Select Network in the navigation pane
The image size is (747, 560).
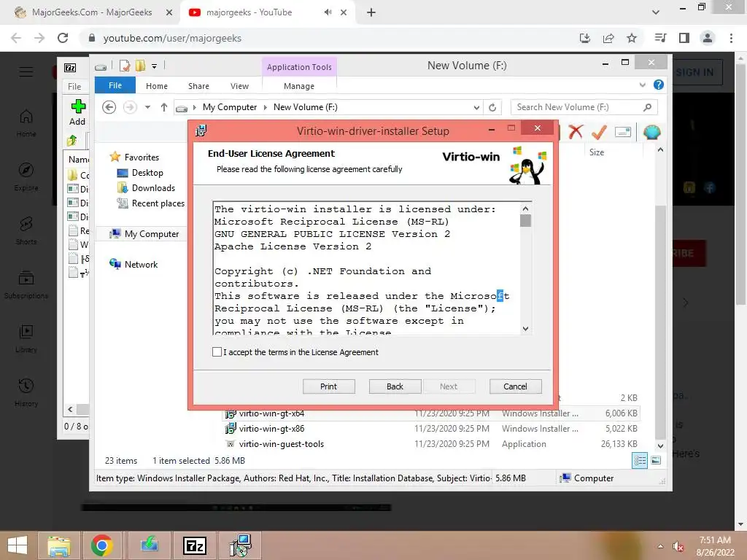[x=141, y=264]
